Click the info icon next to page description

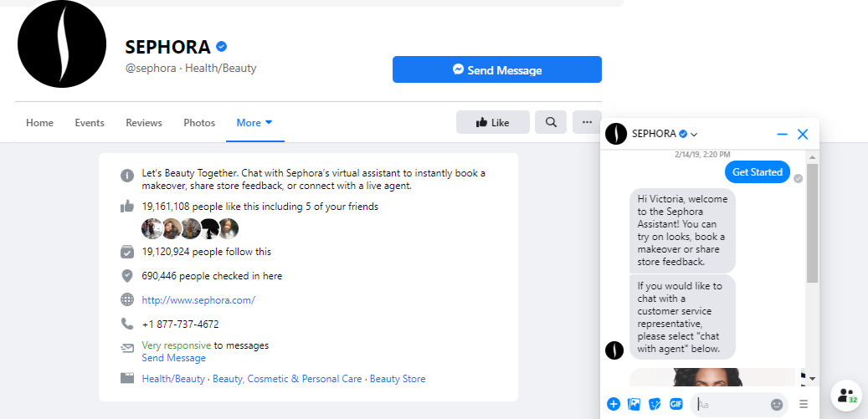(x=127, y=176)
